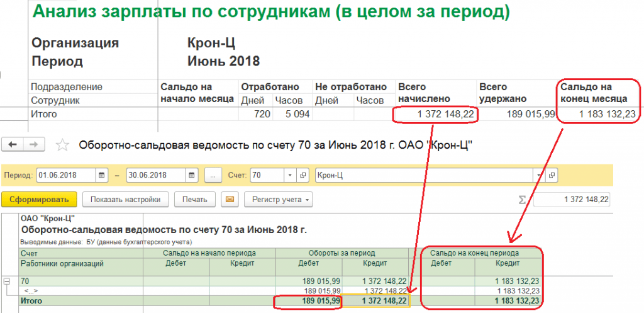644x313 pixels.
Task: Select the Июнь 2018 period value
Action: [x=223, y=61]
